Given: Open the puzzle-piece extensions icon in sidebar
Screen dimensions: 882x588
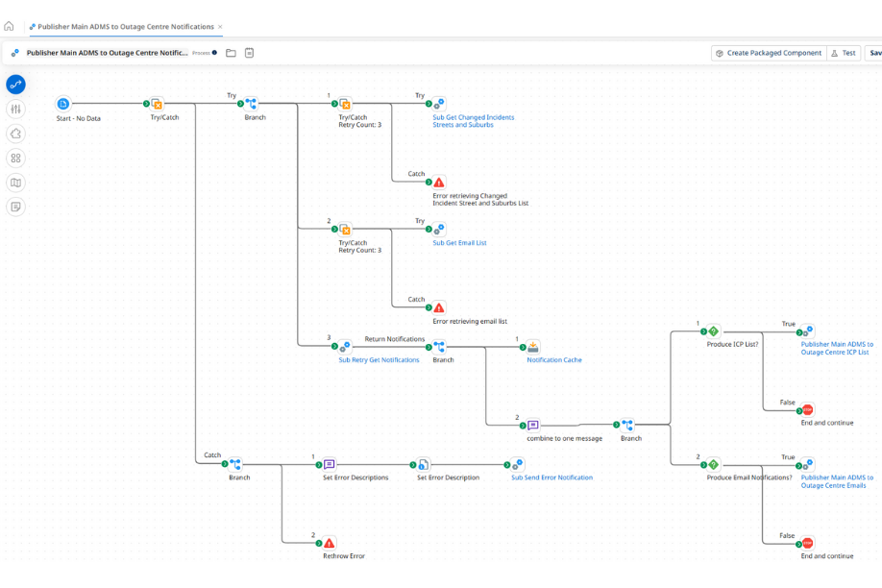Looking at the screenshot, I should click(15, 134).
